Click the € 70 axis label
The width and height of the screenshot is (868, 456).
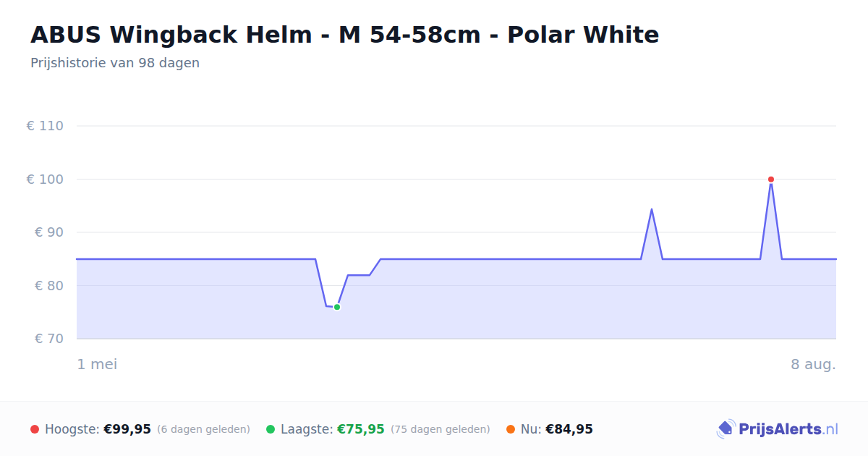click(x=49, y=339)
